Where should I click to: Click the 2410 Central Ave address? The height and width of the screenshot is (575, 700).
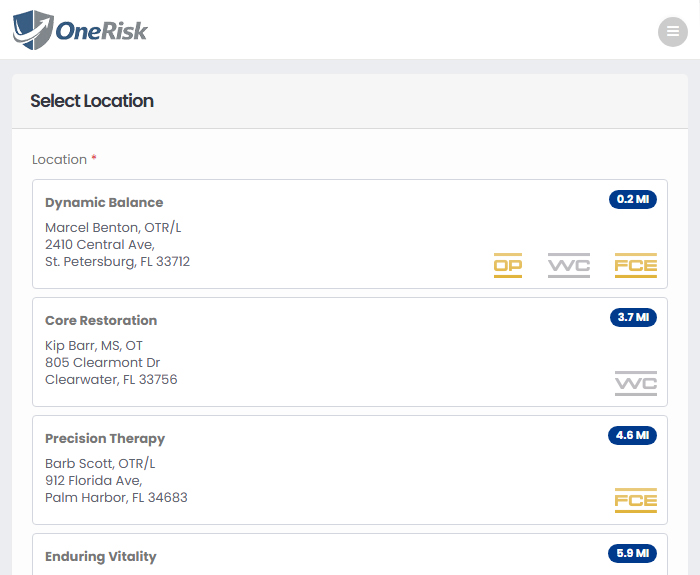pos(100,245)
